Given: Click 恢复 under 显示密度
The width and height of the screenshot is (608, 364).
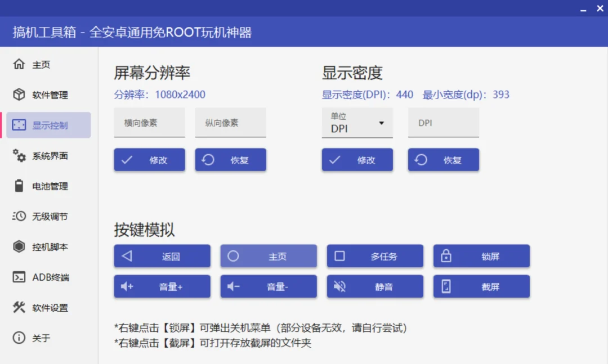Looking at the screenshot, I should (443, 159).
